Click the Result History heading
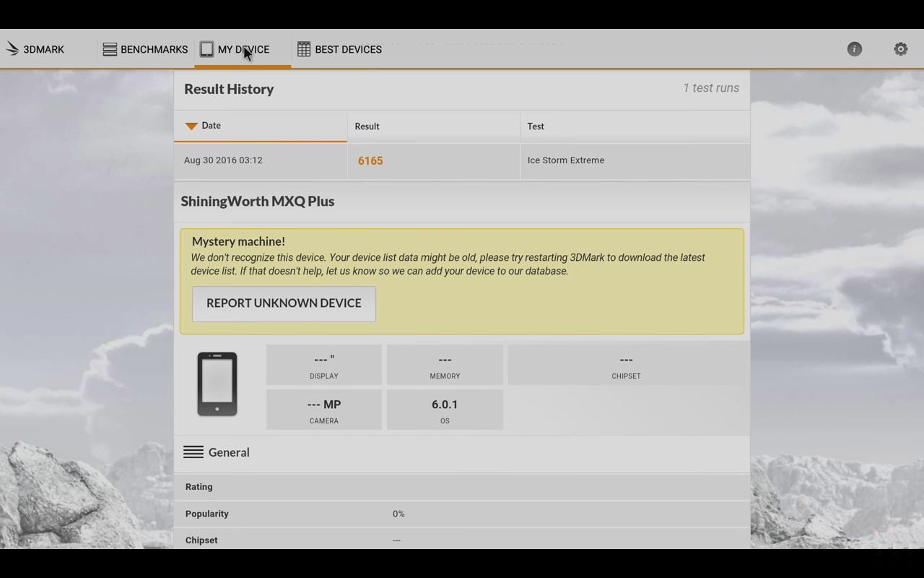The image size is (924, 578). [229, 89]
